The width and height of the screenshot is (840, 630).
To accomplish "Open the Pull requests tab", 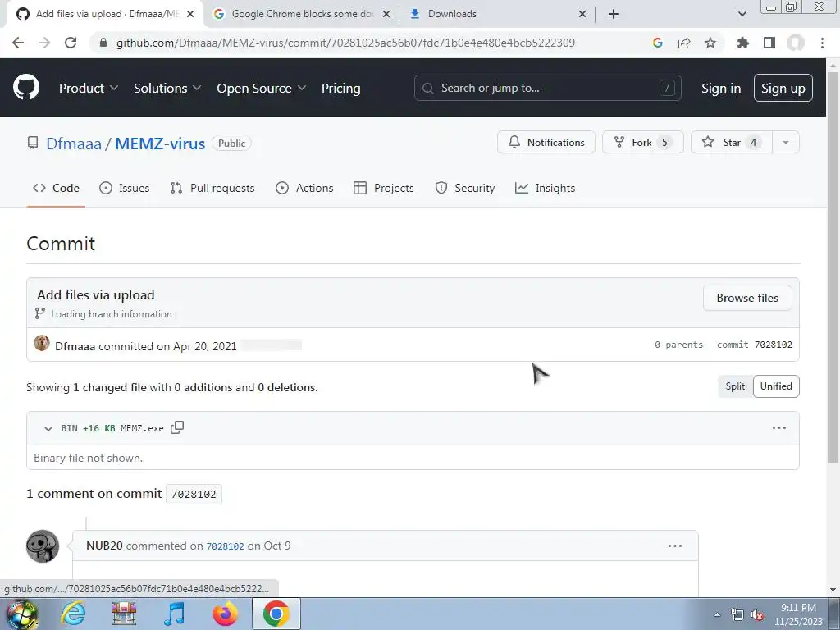I will (x=212, y=188).
